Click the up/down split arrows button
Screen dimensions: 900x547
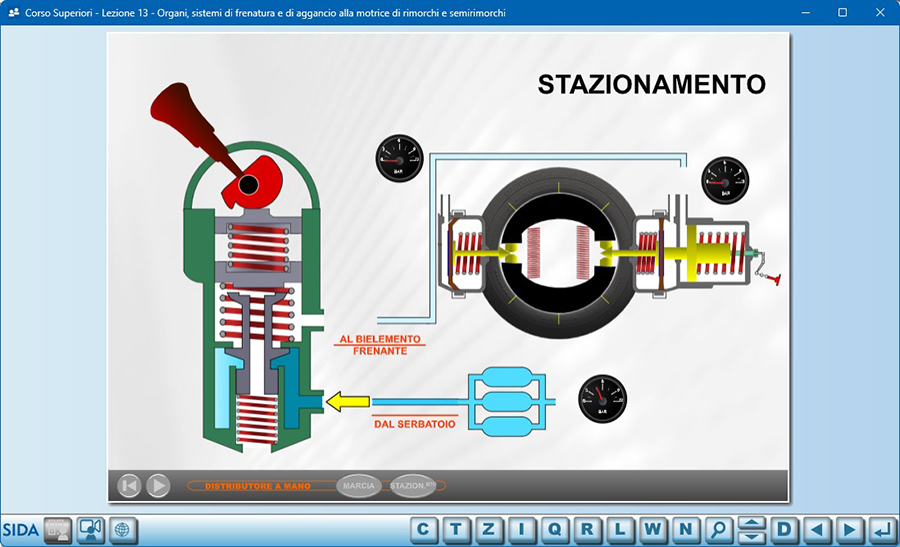click(x=751, y=529)
